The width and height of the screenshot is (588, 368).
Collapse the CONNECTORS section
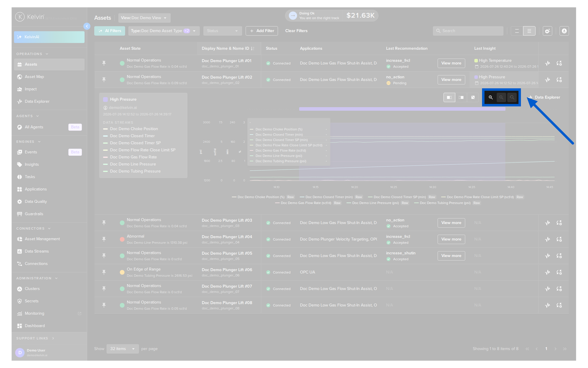click(x=49, y=228)
